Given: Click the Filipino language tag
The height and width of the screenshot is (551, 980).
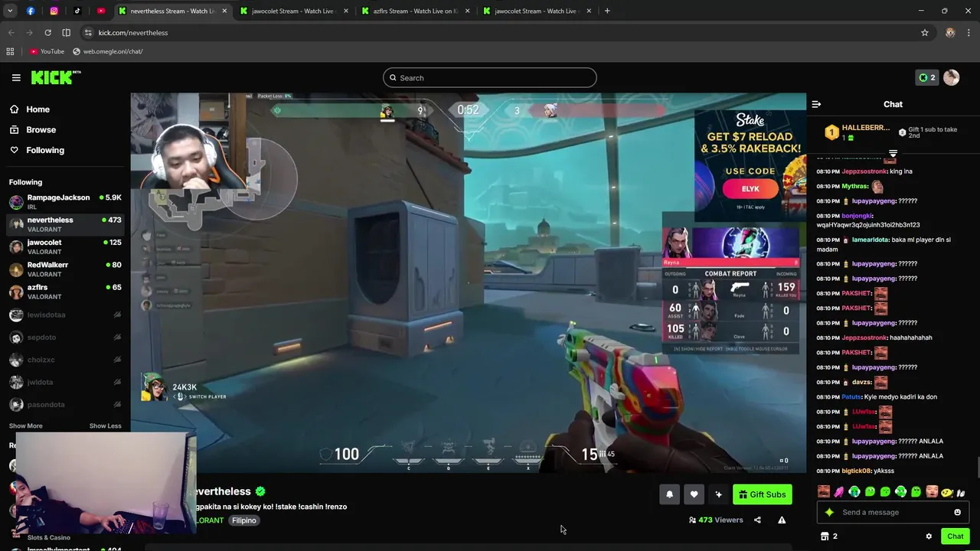Looking at the screenshot, I should (x=244, y=520).
